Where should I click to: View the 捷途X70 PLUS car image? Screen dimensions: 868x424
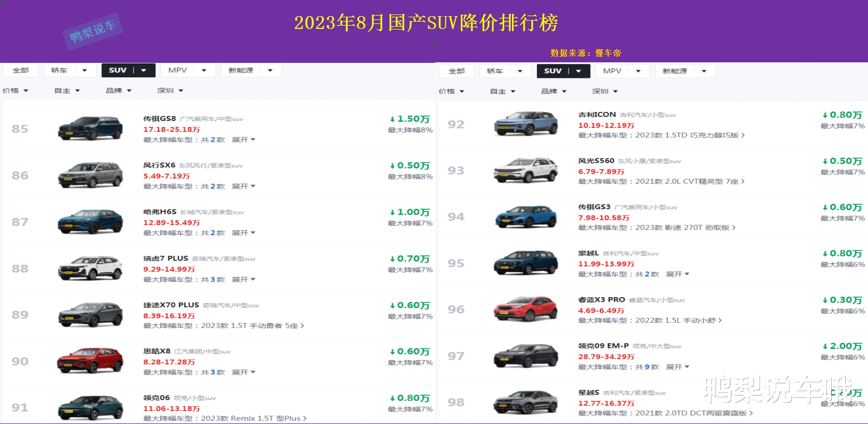click(x=90, y=315)
